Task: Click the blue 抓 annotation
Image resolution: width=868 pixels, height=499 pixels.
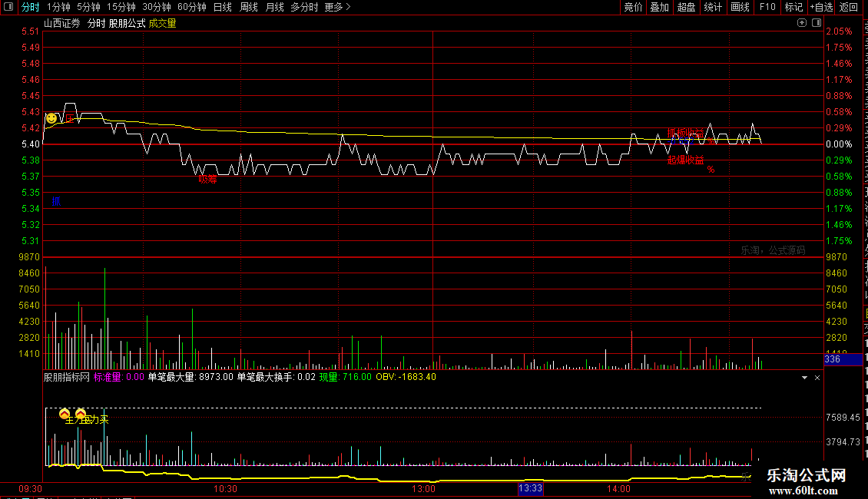Action: click(x=56, y=201)
